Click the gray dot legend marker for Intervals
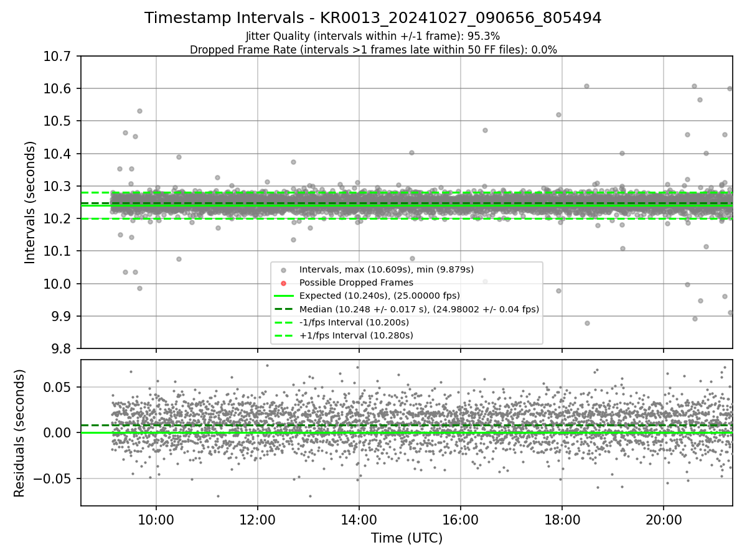 point(283,270)
